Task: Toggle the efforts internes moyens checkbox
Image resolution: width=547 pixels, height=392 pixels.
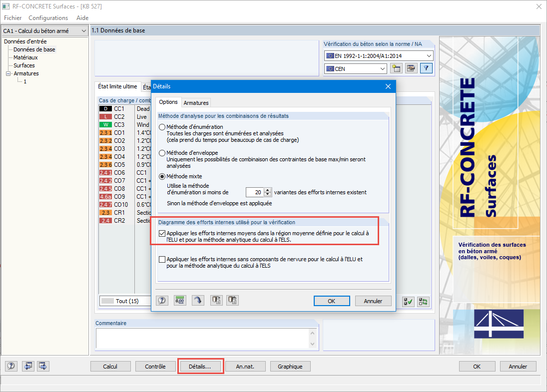Action: coord(162,233)
